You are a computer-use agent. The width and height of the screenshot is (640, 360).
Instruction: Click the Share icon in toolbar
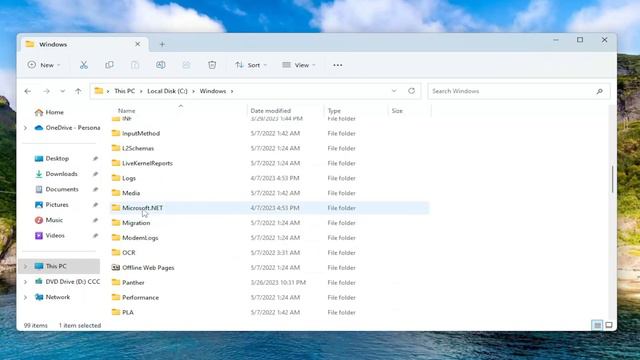[186, 65]
